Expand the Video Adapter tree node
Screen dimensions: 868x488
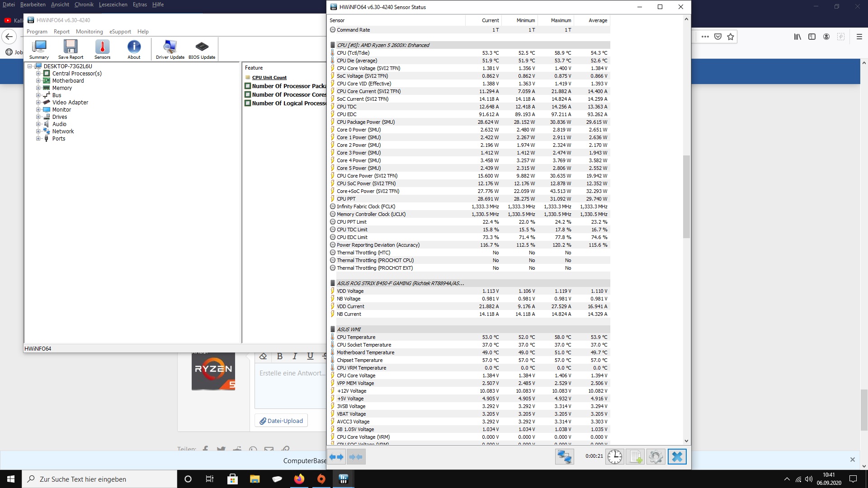(x=38, y=103)
